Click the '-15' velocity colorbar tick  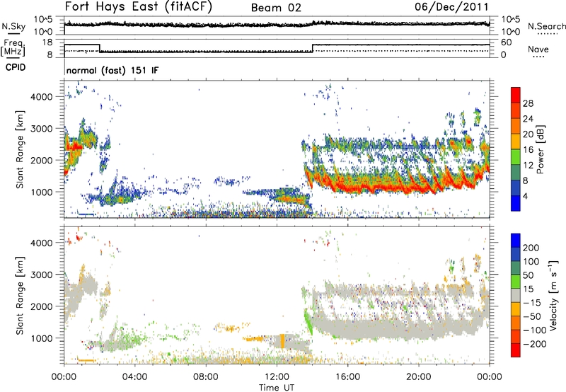click(x=532, y=303)
